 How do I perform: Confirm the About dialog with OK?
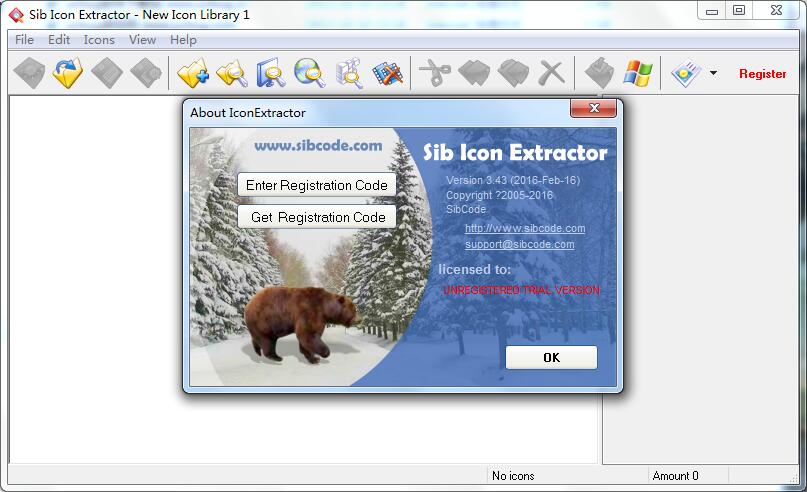[x=551, y=357]
